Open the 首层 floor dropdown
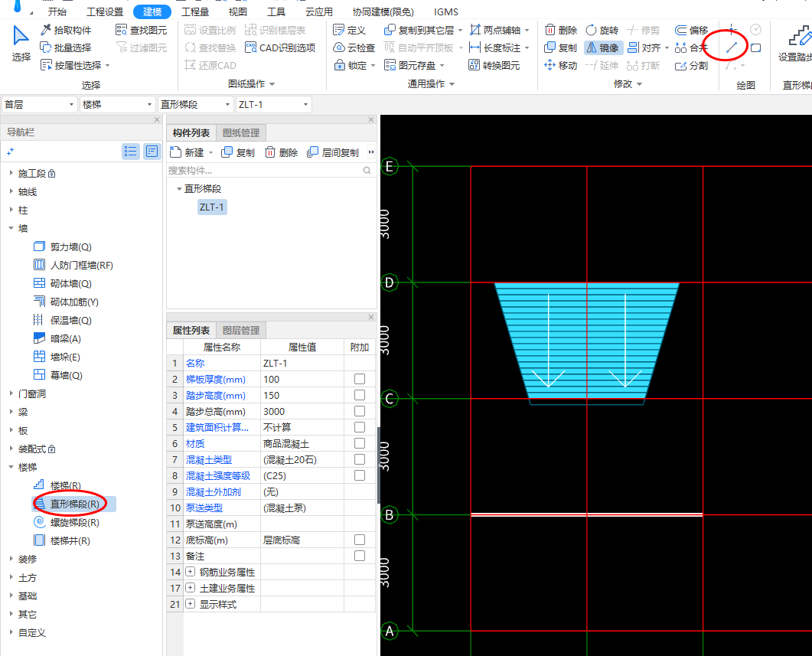Screen dimensions: 812x656 pyautogui.click(x=39, y=105)
